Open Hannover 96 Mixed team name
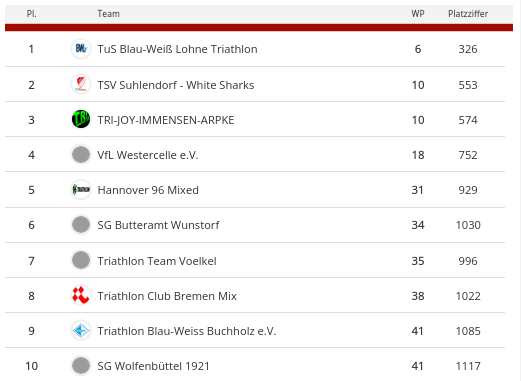 [148, 190]
